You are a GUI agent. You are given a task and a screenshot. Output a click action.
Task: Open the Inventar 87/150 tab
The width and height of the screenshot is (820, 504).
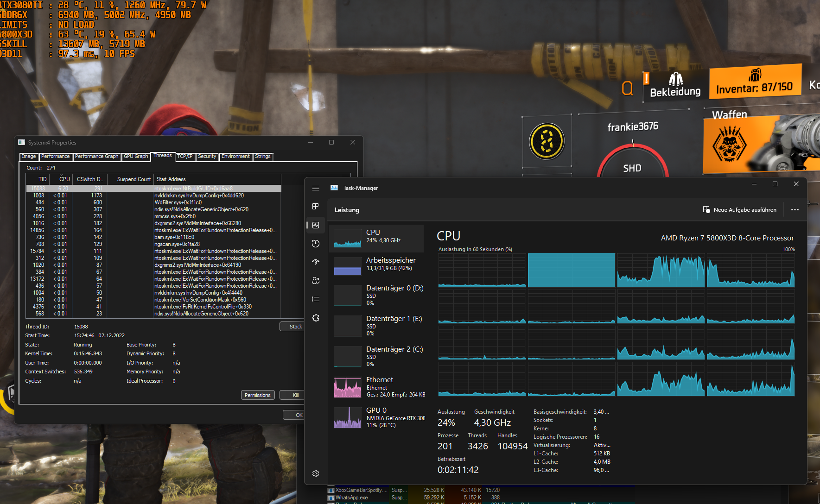(x=755, y=82)
